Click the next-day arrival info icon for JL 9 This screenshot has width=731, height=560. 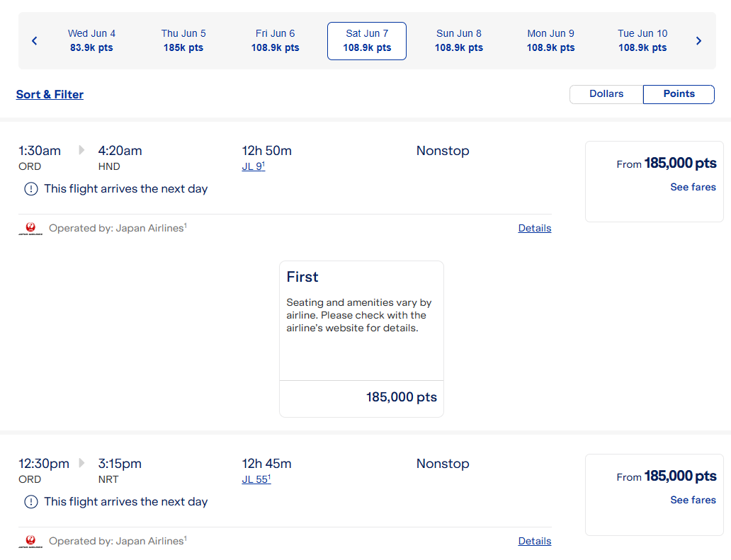(x=31, y=189)
